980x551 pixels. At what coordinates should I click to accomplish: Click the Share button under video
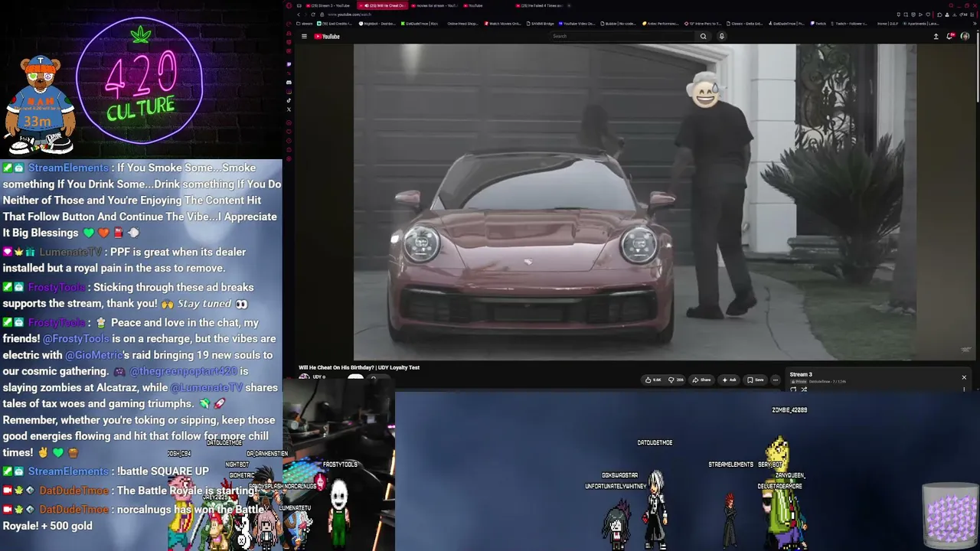(x=701, y=380)
